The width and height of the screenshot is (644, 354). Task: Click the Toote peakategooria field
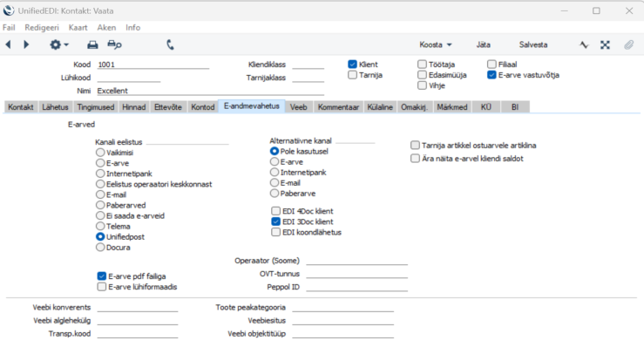[343, 308]
